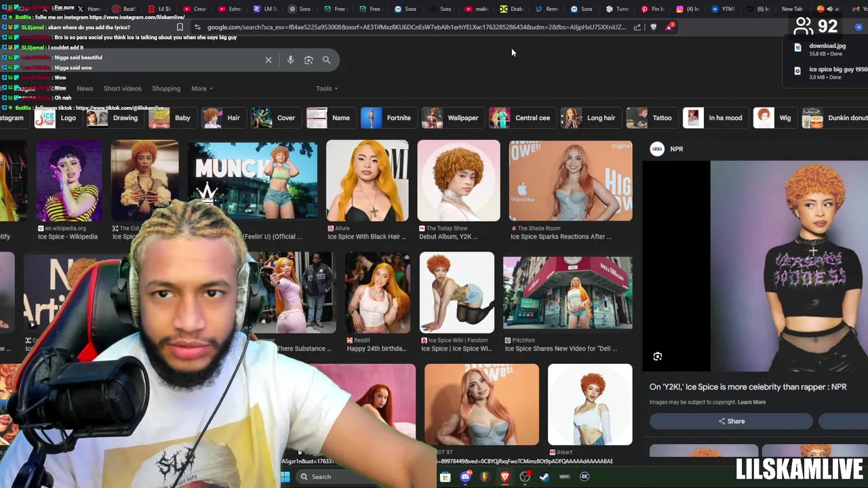Image resolution: width=868 pixels, height=488 pixels.
Task: Click the NPR source logo in preview panel
Action: (x=656, y=149)
